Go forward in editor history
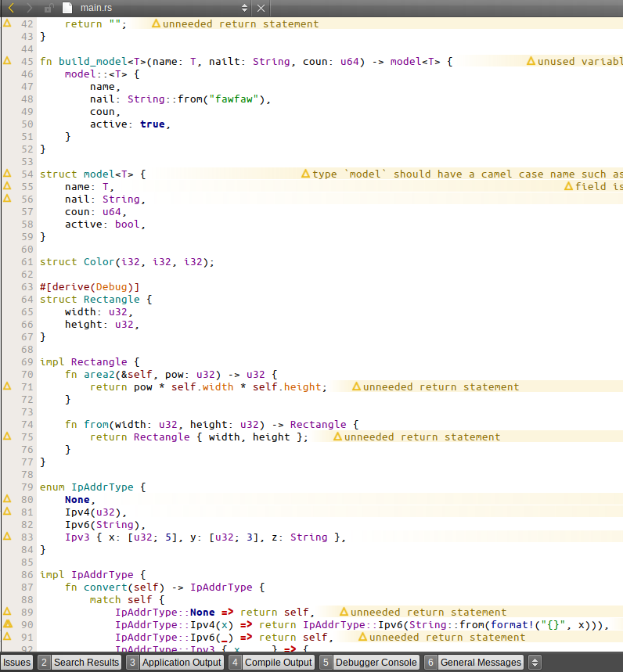Screen dimensions: 623x672 29,8
